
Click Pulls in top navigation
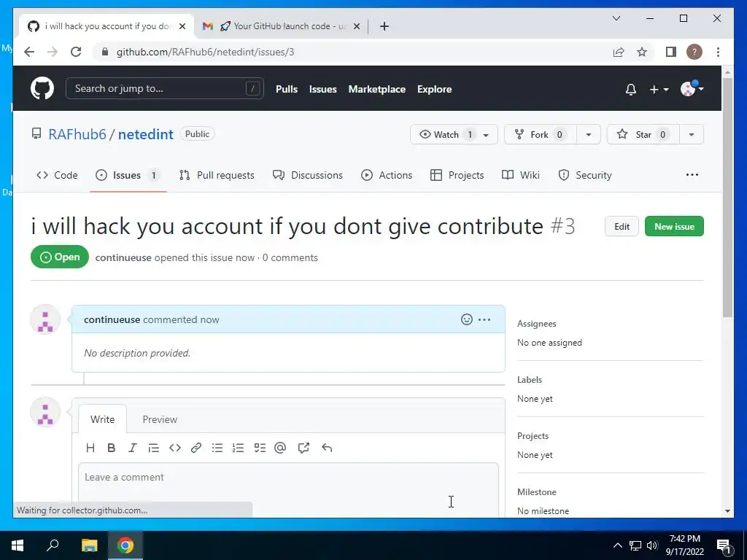(286, 89)
